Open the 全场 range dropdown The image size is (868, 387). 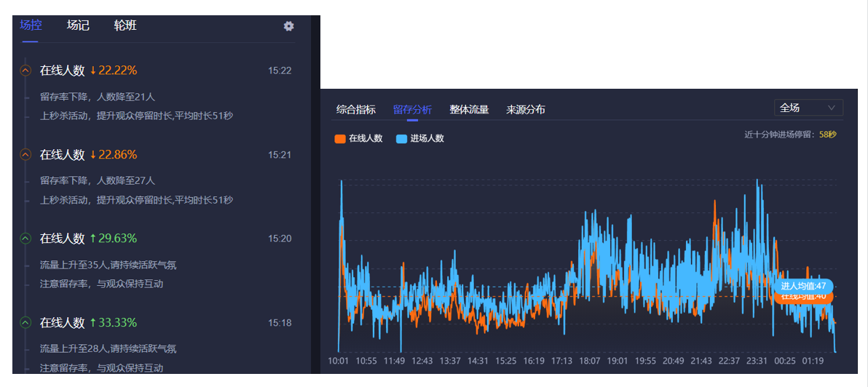(x=808, y=108)
